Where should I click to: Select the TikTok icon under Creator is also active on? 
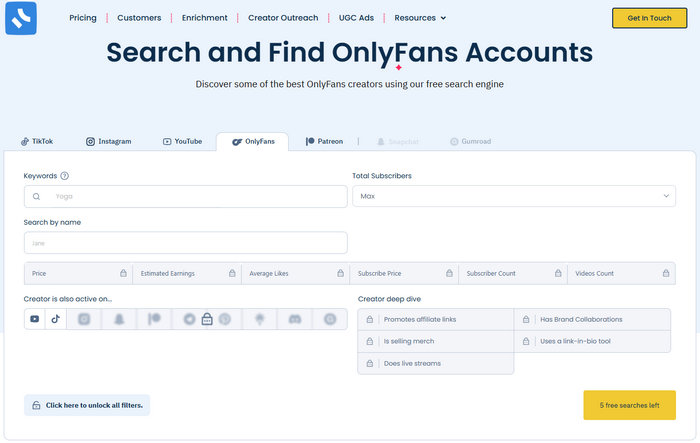pos(55,319)
